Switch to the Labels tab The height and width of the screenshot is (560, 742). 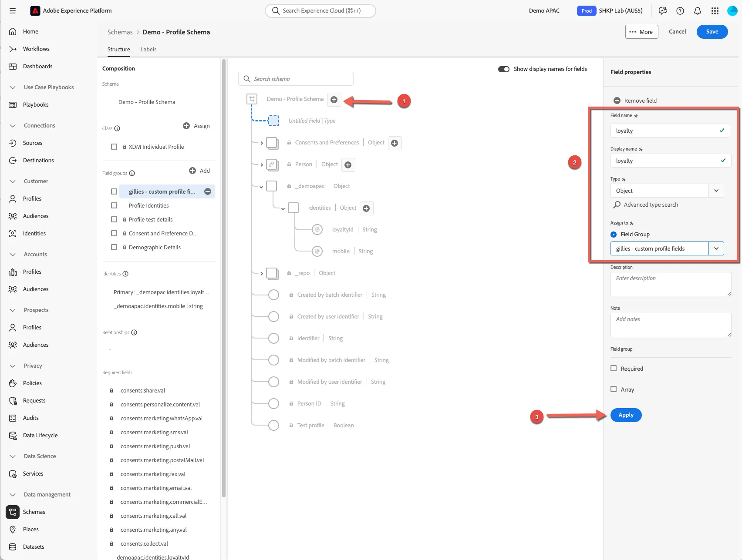tap(148, 49)
